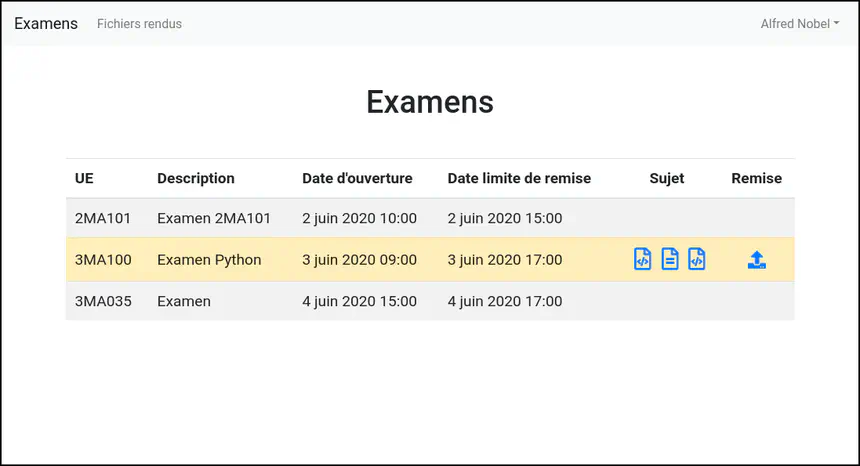Click the large Examens page heading
Viewport: 860px width, 466px height.
coord(430,101)
